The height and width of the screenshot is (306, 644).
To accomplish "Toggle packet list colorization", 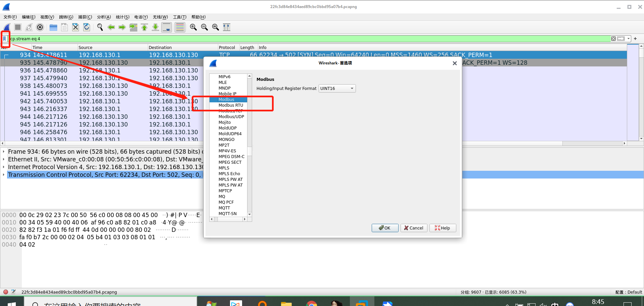I will [x=180, y=27].
